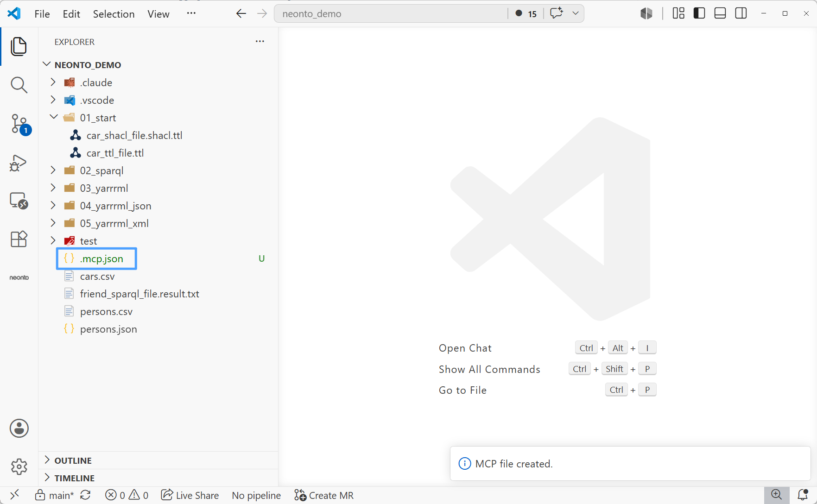Image resolution: width=817 pixels, height=504 pixels.
Task: Go forward in navigation history
Action: pyautogui.click(x=262, y=14)
